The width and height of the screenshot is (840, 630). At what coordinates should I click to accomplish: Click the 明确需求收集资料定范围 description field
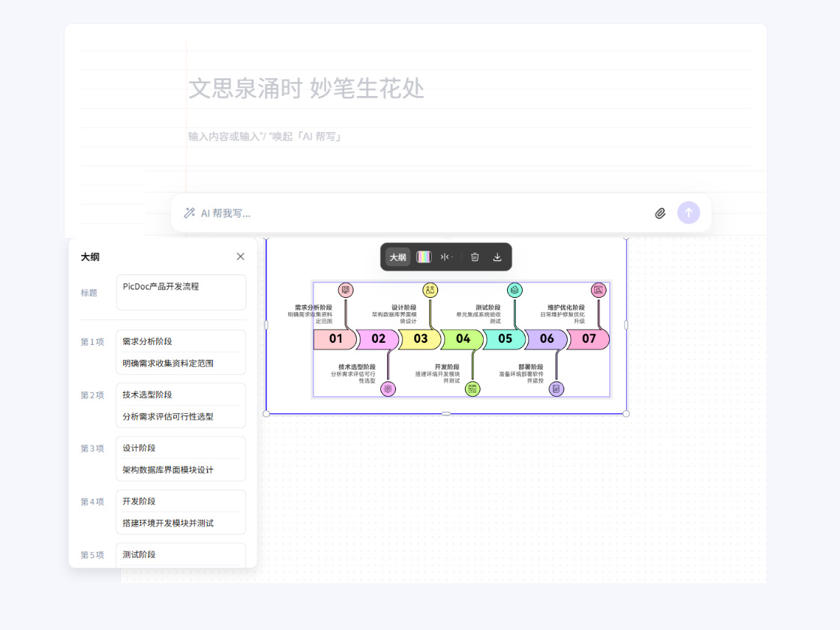click(180, 362)
